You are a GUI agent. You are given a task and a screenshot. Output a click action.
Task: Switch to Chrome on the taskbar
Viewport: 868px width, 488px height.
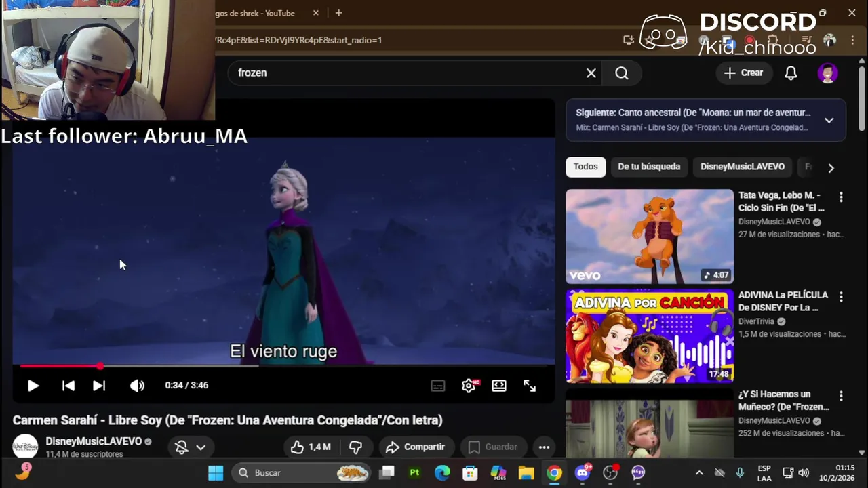tap(555, 473)
